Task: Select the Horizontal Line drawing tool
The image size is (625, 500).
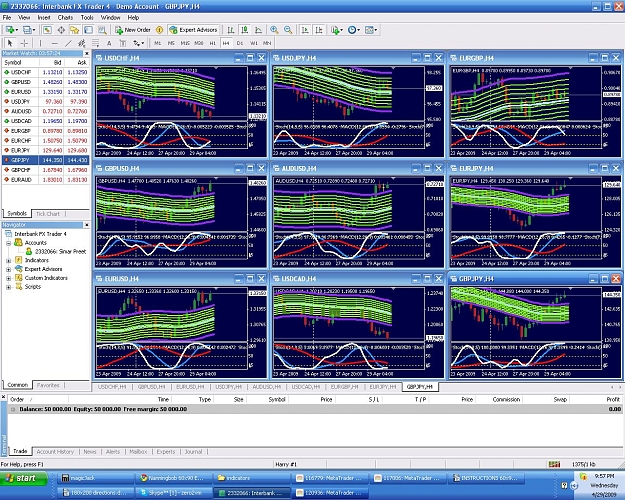Action: pyautogui.click(x=55, y=43)
